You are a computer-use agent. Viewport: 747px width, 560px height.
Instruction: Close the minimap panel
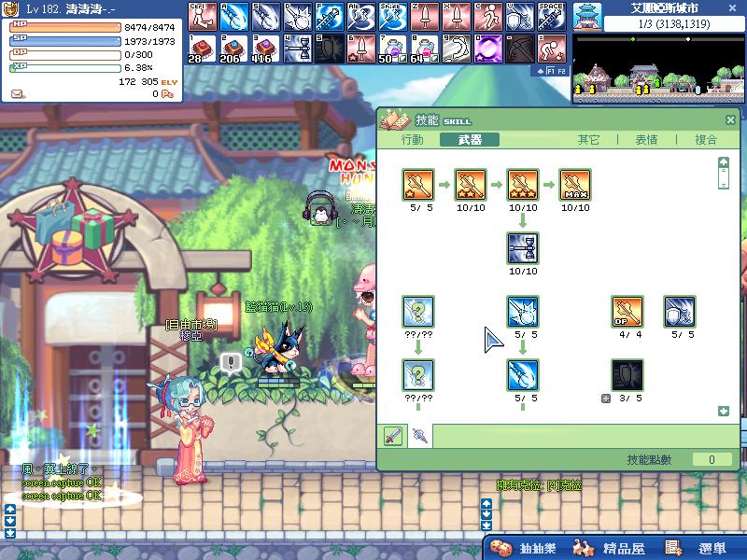pyautogui.click(x=734, y=7)
